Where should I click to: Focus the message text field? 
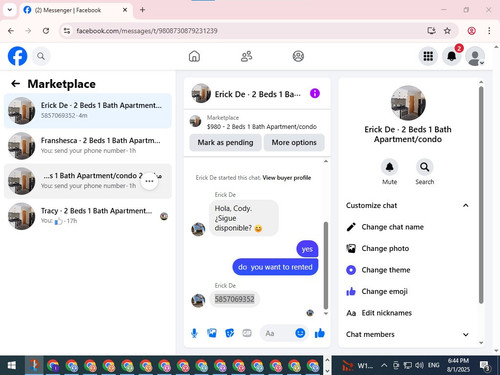(x=278, y=333)
